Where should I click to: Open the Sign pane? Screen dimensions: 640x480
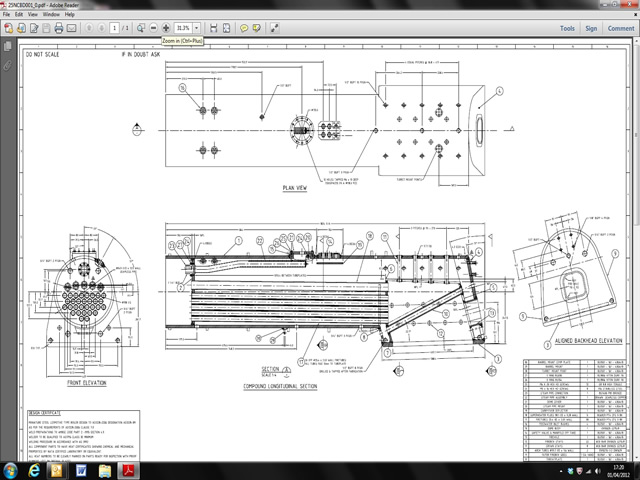(591, 29)
